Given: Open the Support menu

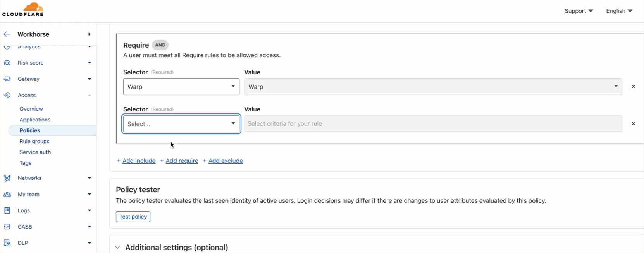Looking at the screenshot, I should 579,11.
